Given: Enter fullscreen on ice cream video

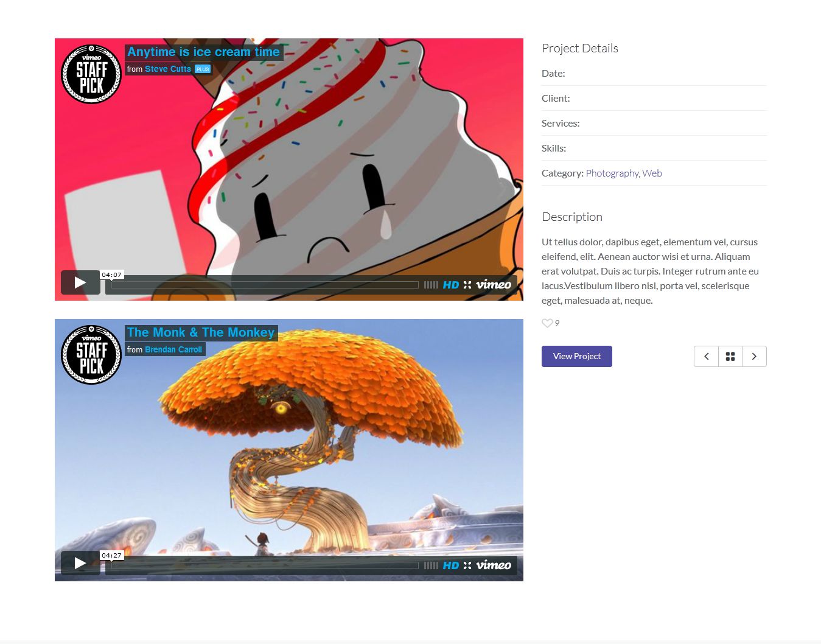Looking at the screenshot, I should [x=467, y=285].
